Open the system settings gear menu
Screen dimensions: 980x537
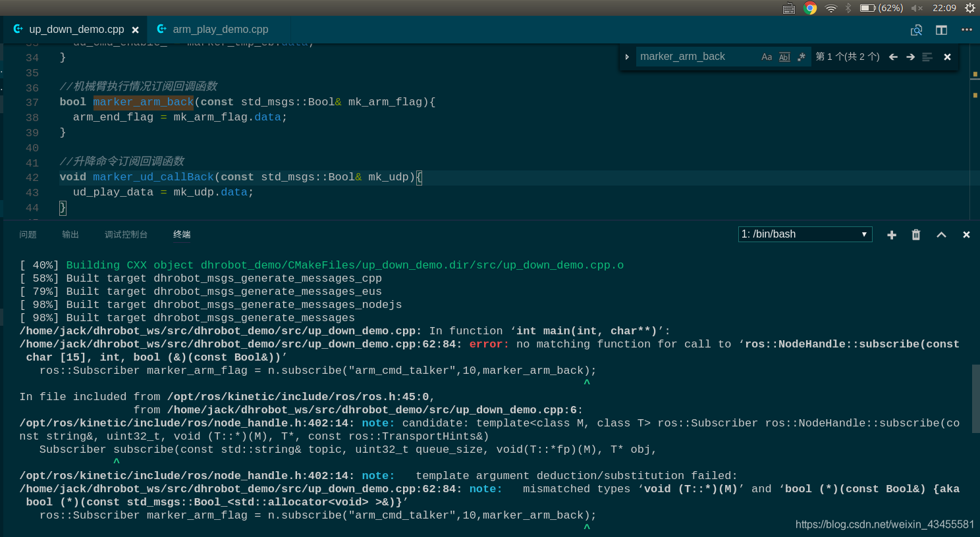tap(970, 8)
